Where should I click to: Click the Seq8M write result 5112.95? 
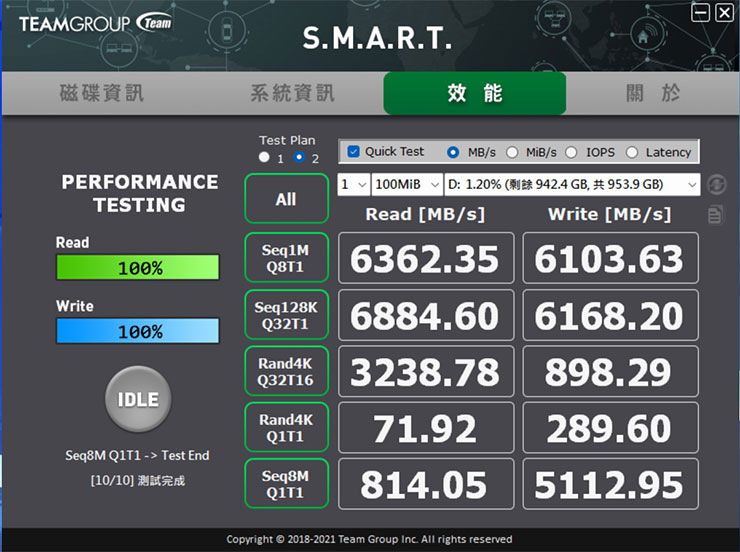pos(610,484)
